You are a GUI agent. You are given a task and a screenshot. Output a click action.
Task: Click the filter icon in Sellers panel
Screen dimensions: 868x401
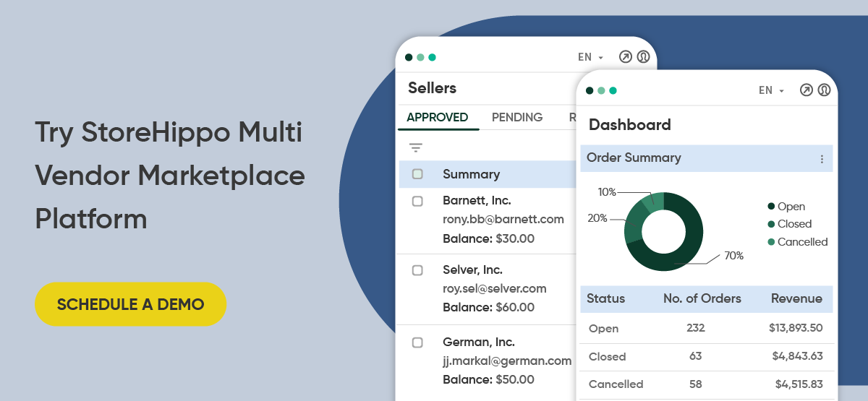pos(416,148)
